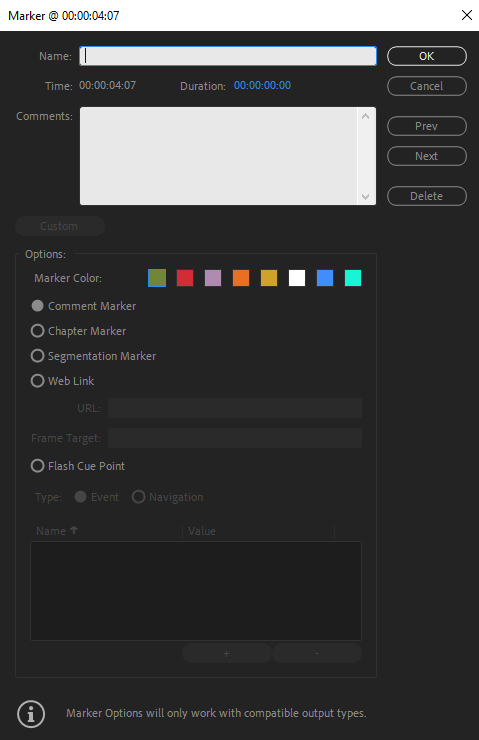The height and width of the screenshot is (740, 479).
Task: Choose the white marker color
Action: click(297, 278)
